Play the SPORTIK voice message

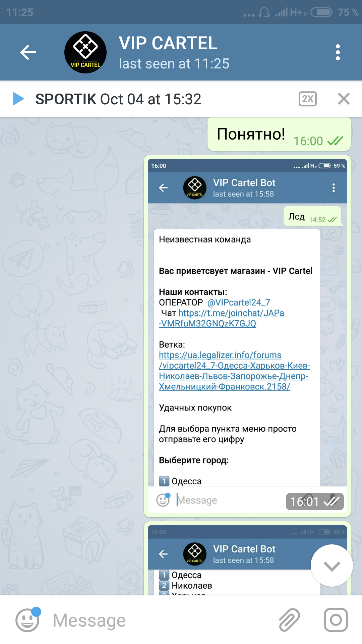point(18,99)
